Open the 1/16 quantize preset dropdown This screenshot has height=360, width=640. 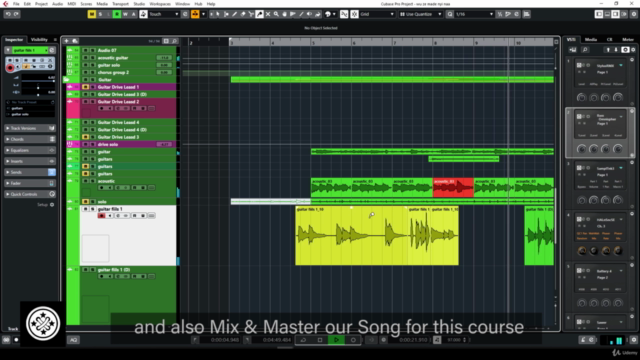pyautogui.click(x=474, y=14)
